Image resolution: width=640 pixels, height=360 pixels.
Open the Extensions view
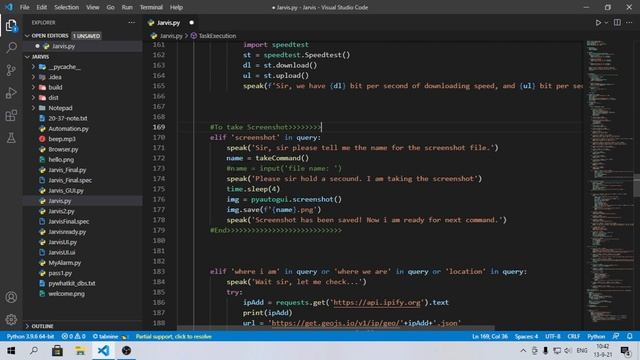(11, 116)
